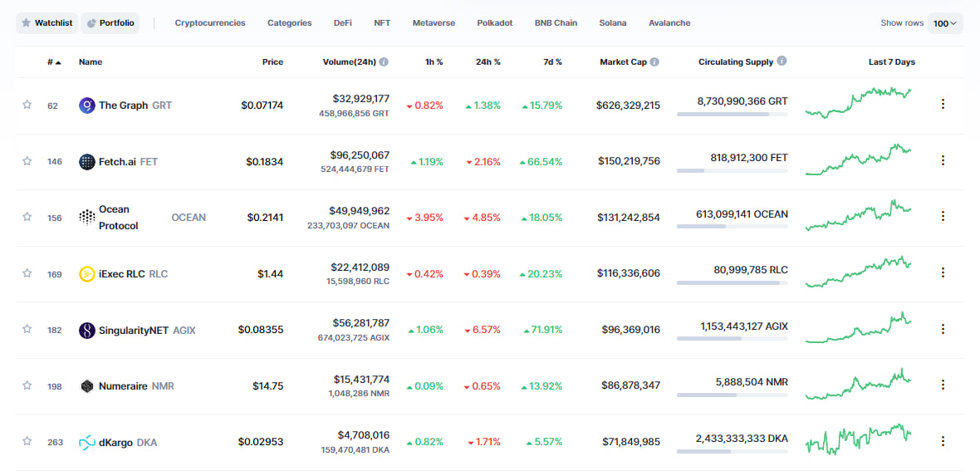Viewport: 980px width, 476px height.
Task: Open the Watchlist button
Action: [x=47, y=23]
